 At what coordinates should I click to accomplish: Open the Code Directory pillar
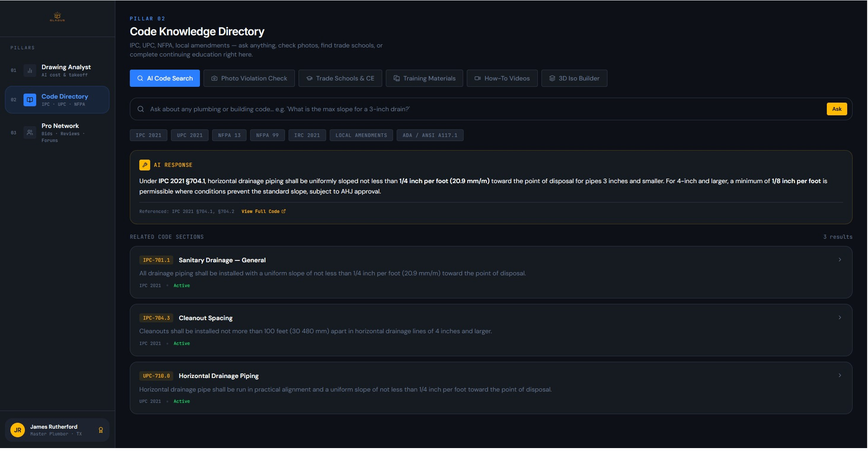coord(57,100)
